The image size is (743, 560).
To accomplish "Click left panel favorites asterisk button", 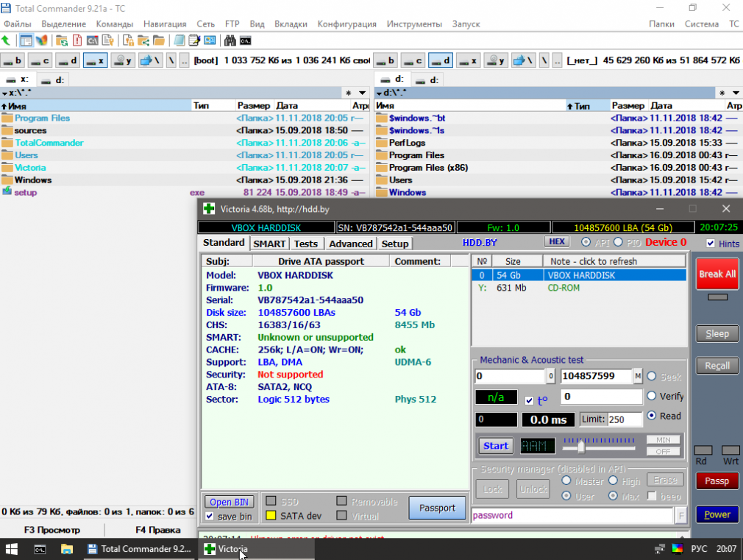I will pyautogui.click(x=348, y=93).
